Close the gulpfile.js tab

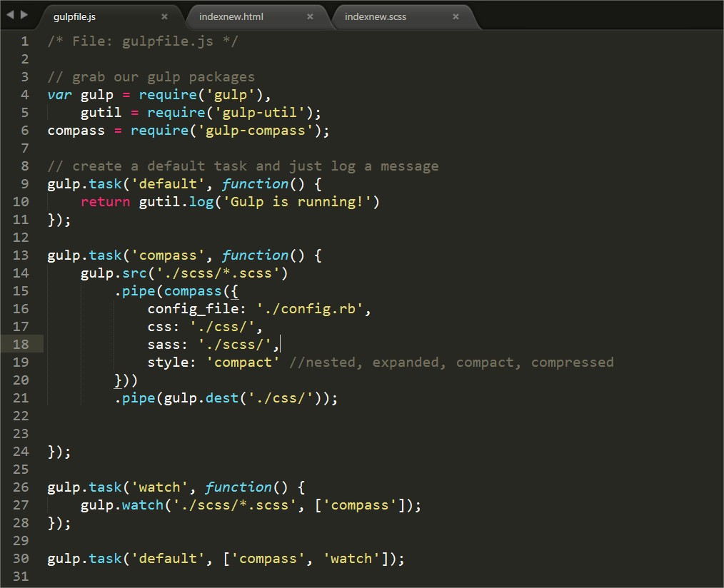164,16
